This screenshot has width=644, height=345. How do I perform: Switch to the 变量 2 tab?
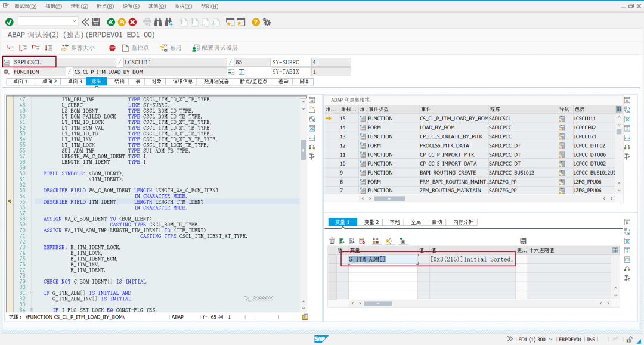[x=371, y=222]
